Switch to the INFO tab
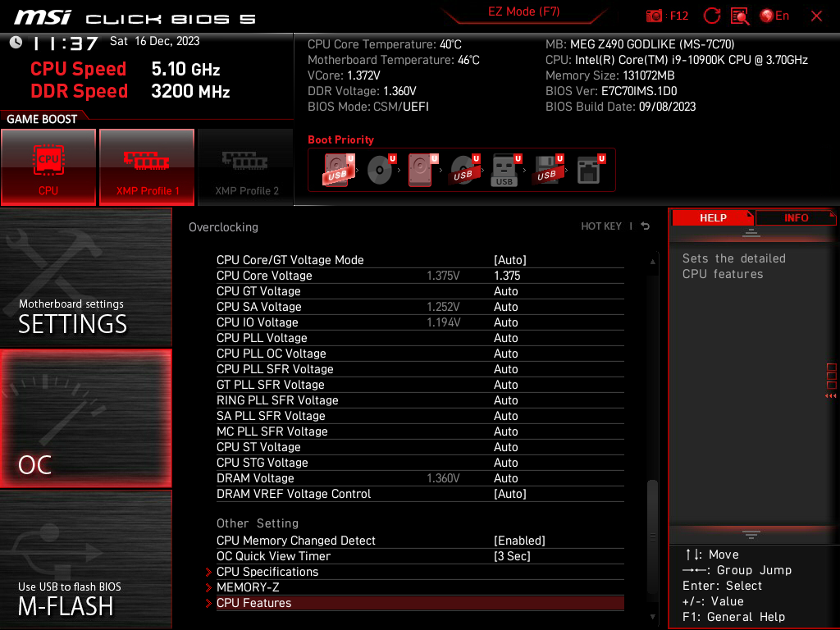 [796, 217]
